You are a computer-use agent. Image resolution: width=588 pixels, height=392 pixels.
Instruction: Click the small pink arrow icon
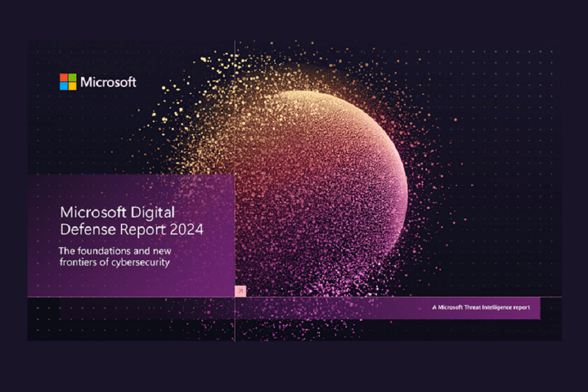click(240, 291)
